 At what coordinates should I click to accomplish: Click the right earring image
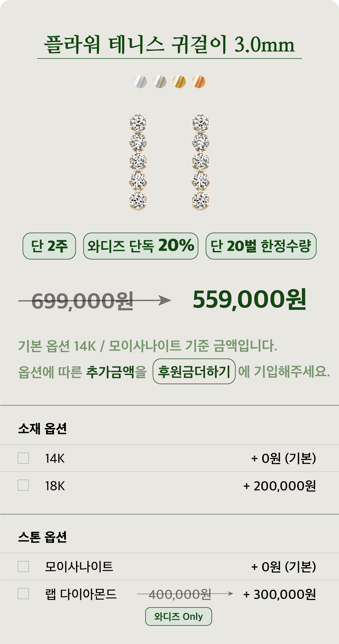(200, 162)
